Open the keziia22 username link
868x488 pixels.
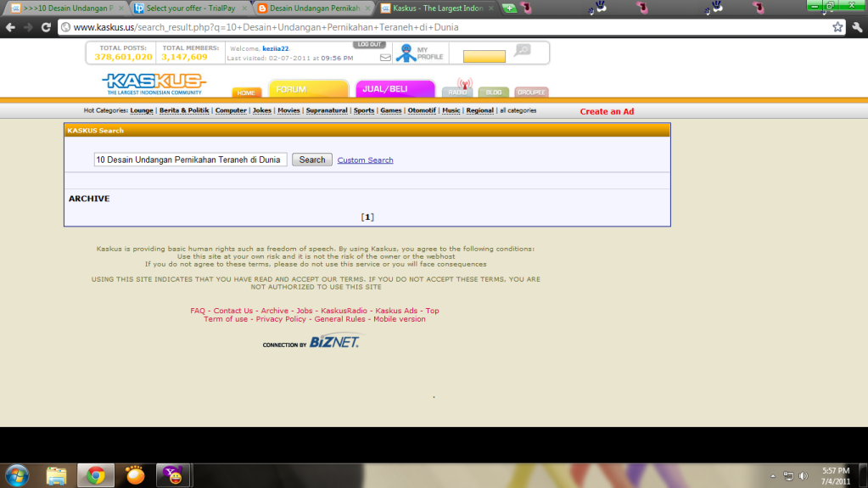(x=275, y=48)
